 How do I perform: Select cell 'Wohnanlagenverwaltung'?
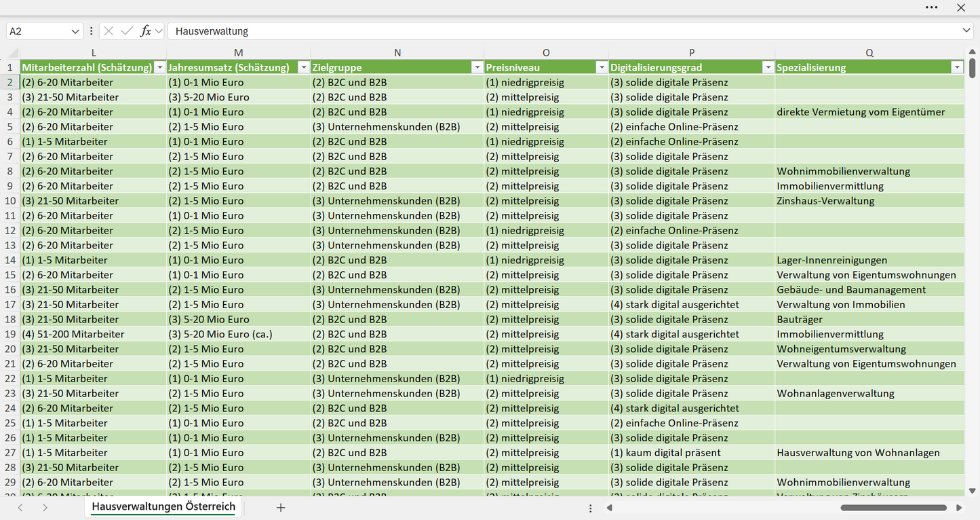click(x=869, y=394)
